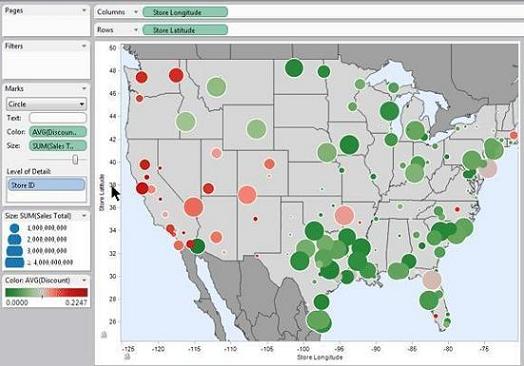
Task: Click the 4,000,000,000 size legend circle
Action: coord(14,262)
